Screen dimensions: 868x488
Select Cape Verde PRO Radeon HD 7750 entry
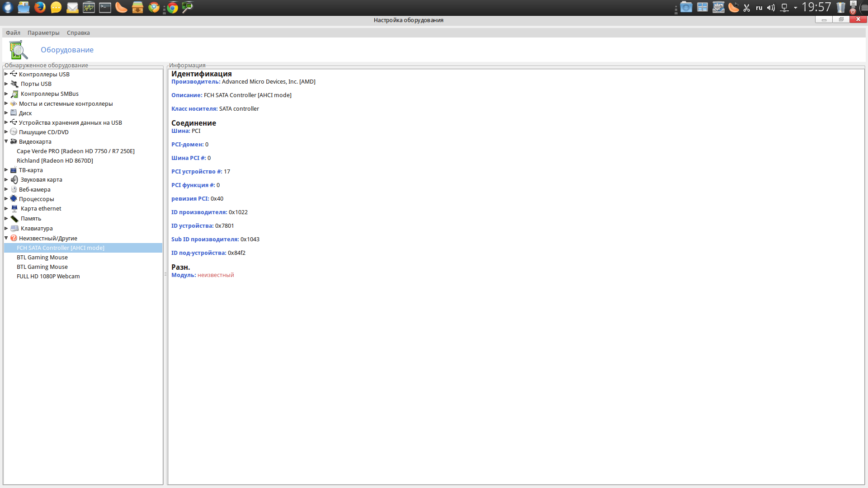coord(75,151)
